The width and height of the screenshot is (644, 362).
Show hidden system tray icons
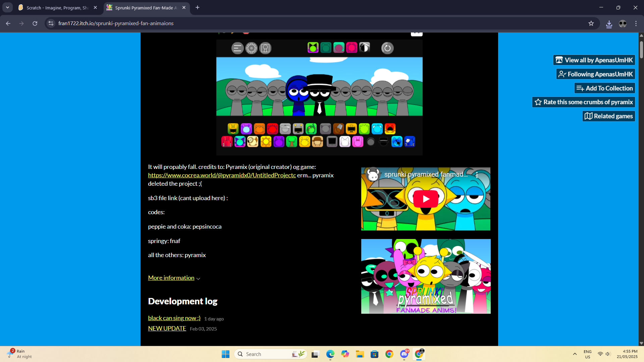575,354
